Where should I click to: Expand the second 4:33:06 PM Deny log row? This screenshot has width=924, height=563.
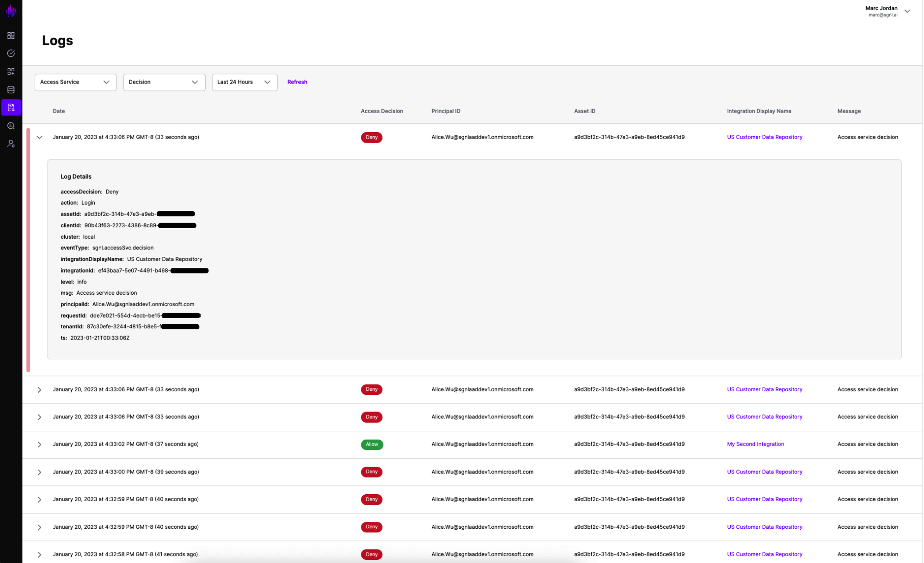(39, 390)
